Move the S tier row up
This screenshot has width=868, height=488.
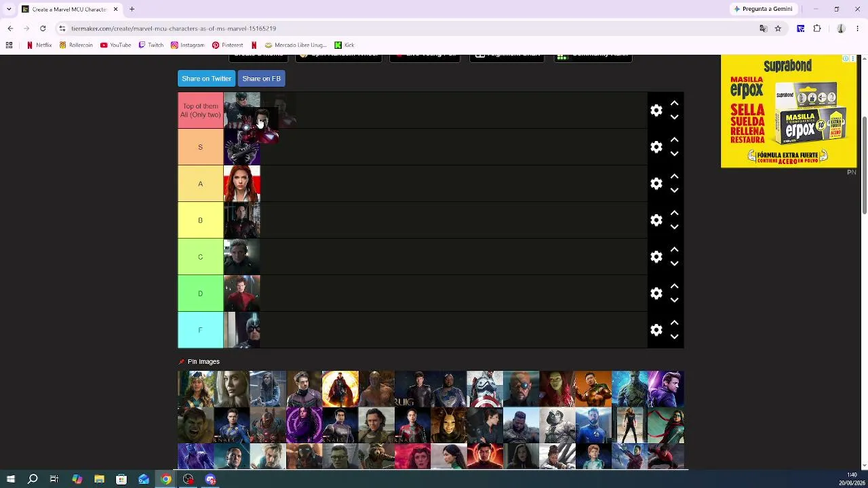click(674, 140)
